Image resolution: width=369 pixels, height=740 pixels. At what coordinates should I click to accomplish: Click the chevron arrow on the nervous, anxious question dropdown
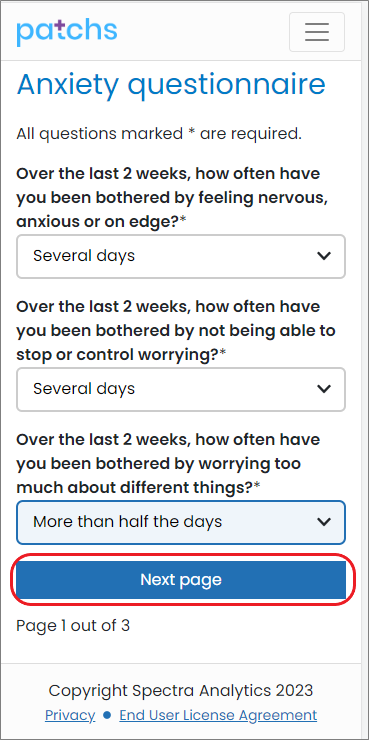[324, 256]
